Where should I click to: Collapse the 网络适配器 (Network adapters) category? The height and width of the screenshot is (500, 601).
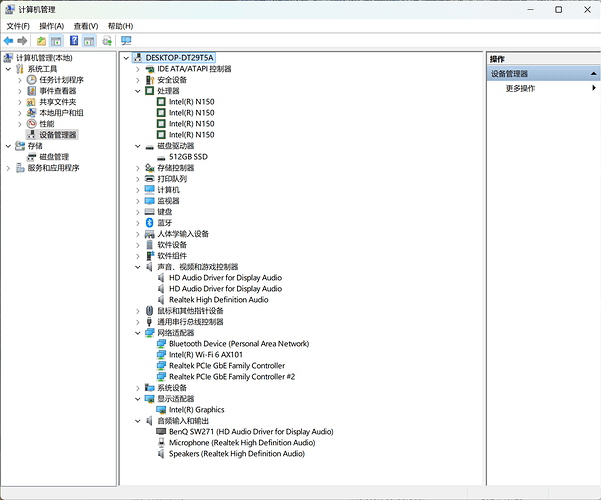click(x=138, y=333)
